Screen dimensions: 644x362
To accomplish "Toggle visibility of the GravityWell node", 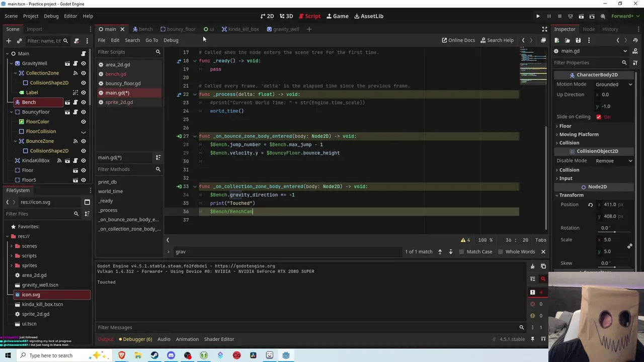I will point(84,63).
